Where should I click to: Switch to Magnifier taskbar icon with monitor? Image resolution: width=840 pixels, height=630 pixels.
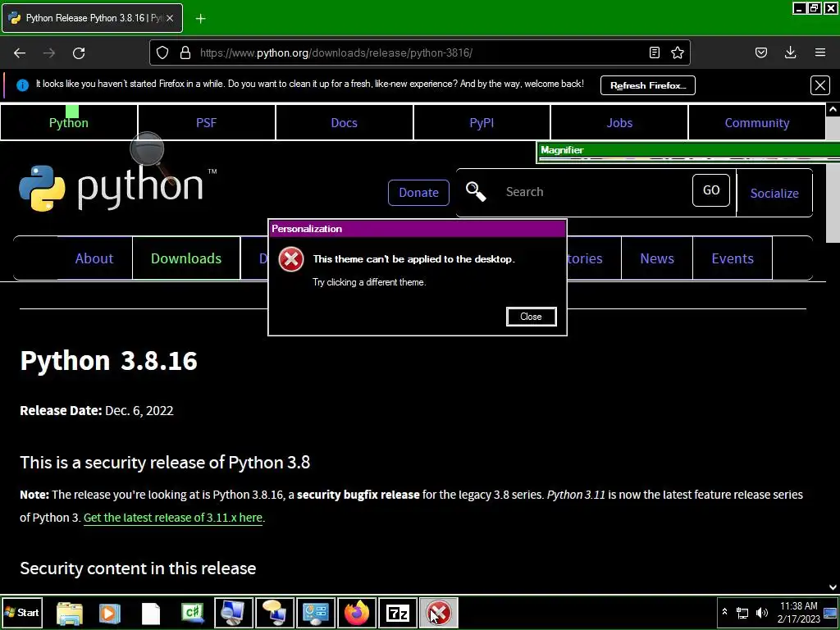(233, 612)
